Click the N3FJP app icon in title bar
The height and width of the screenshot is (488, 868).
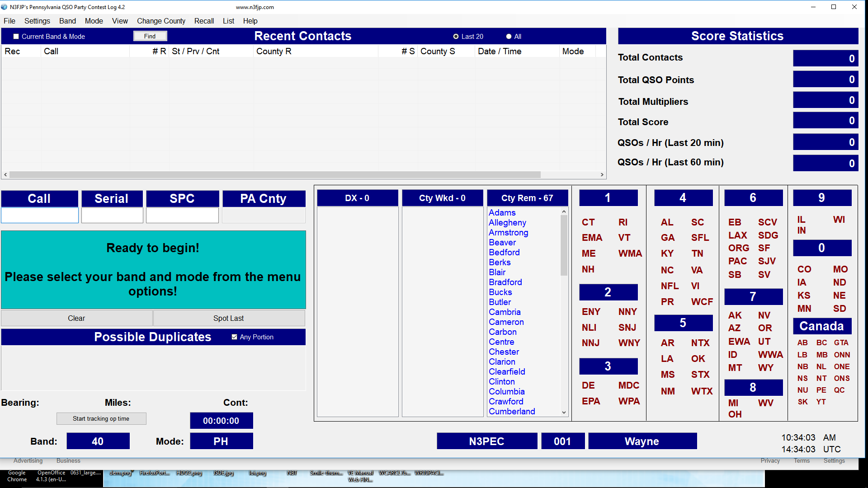point(5,7)
